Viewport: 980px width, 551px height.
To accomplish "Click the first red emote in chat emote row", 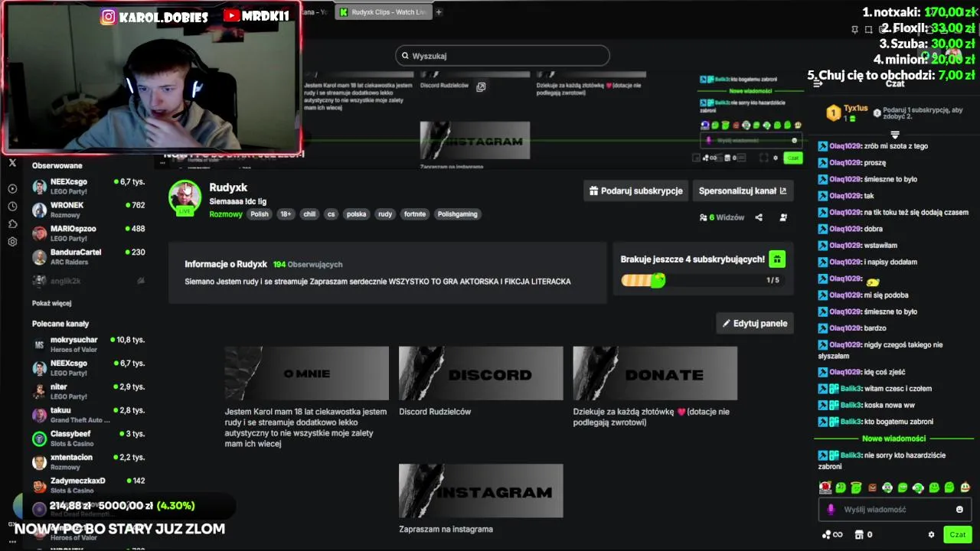I will pyautogui.click(x=825, y=487).
